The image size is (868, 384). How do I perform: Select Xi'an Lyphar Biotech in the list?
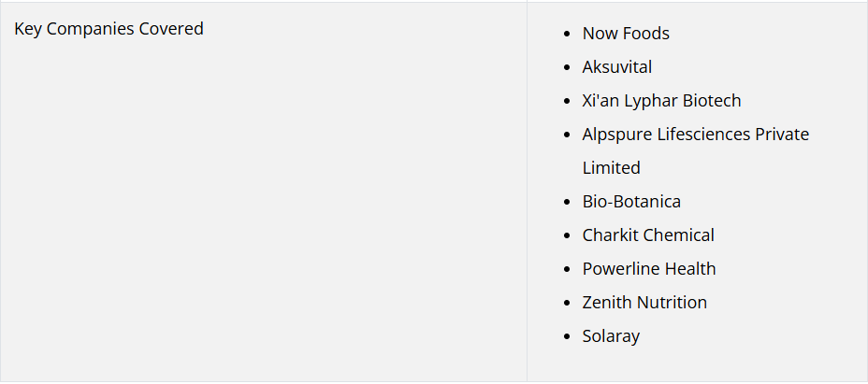[661, 101]
